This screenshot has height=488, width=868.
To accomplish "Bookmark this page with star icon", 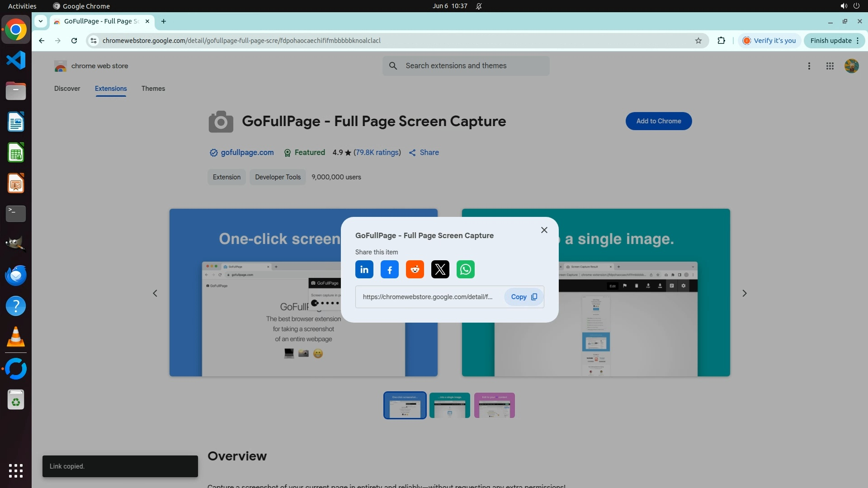I will 698,41.
